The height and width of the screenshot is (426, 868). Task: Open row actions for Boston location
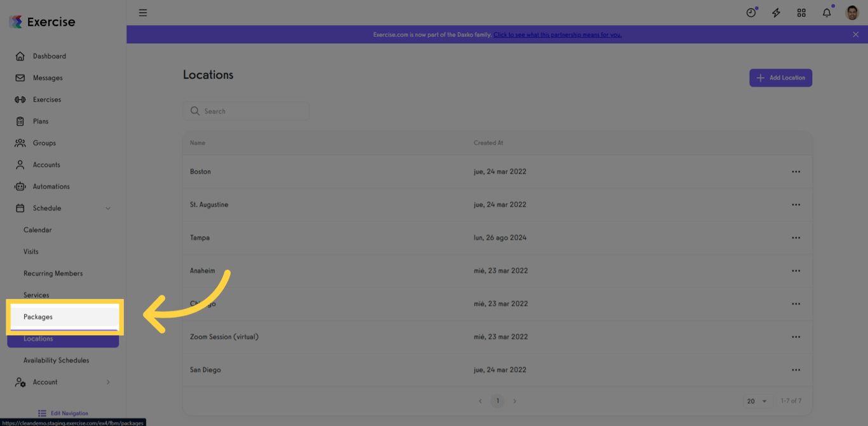coord(796,171)
